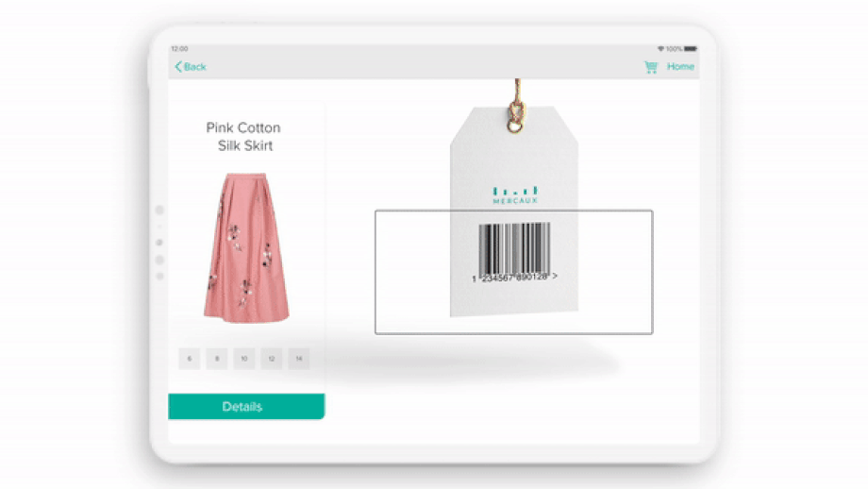The image size is (868, 489).
Task: Select size 8
Action: 217,359
